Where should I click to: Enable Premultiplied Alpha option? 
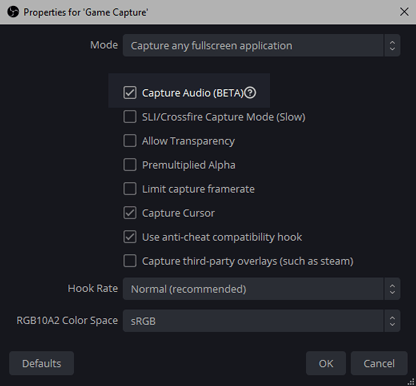(x=130, y=165)
